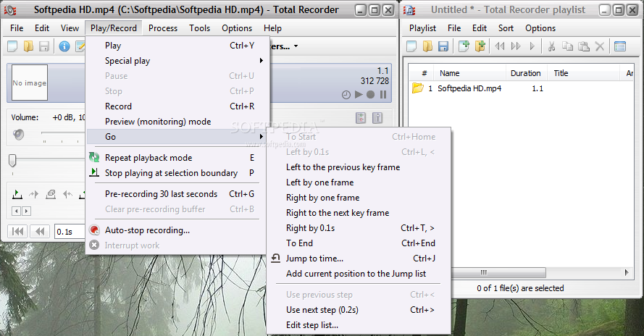
Task: Select Left to the previous key frame
Action: click(x=359, y=167)
